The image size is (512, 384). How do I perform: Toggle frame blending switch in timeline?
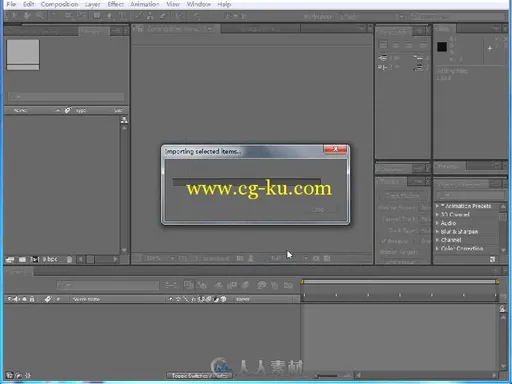tap(232, 285)
